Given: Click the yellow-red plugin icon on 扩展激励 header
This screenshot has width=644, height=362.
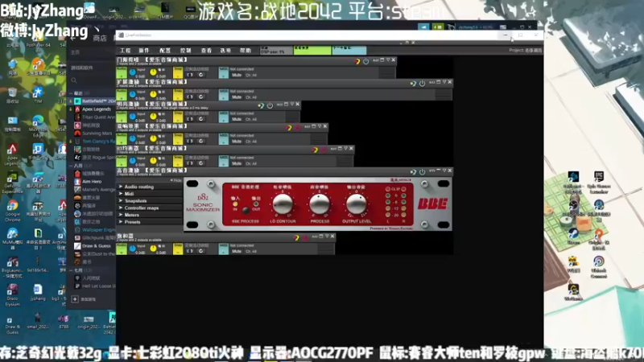Looking at the screenshot, I should pyautogui.click(x=413, y=84).
